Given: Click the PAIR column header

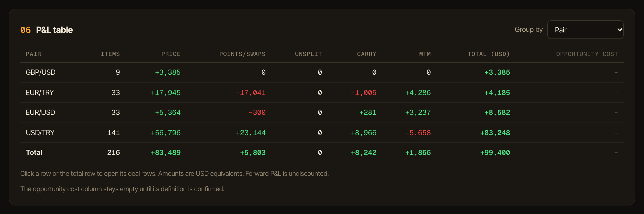Looking at the screenshot, I should point(34,54).
